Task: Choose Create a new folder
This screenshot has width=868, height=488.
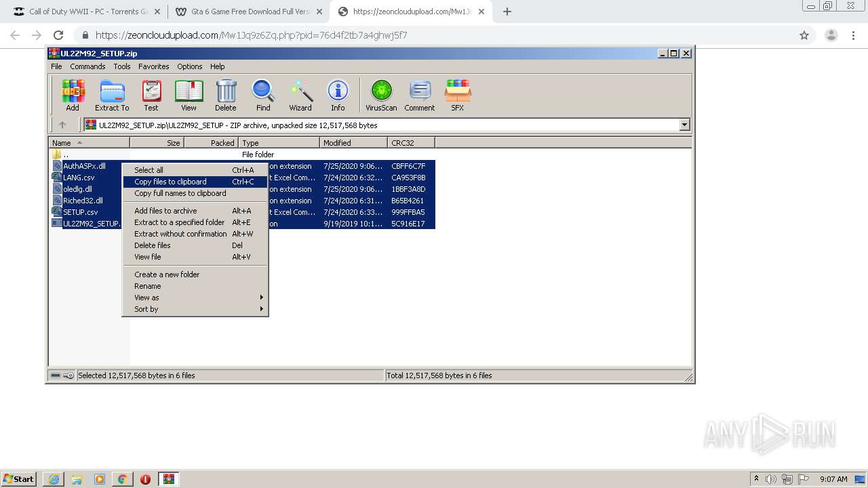Action: pos(195,274)
